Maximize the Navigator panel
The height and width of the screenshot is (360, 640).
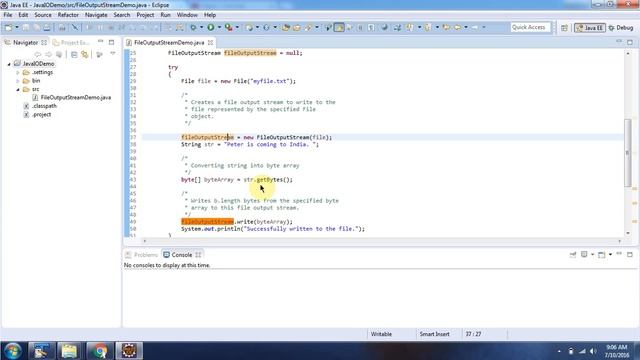[111, 42]
